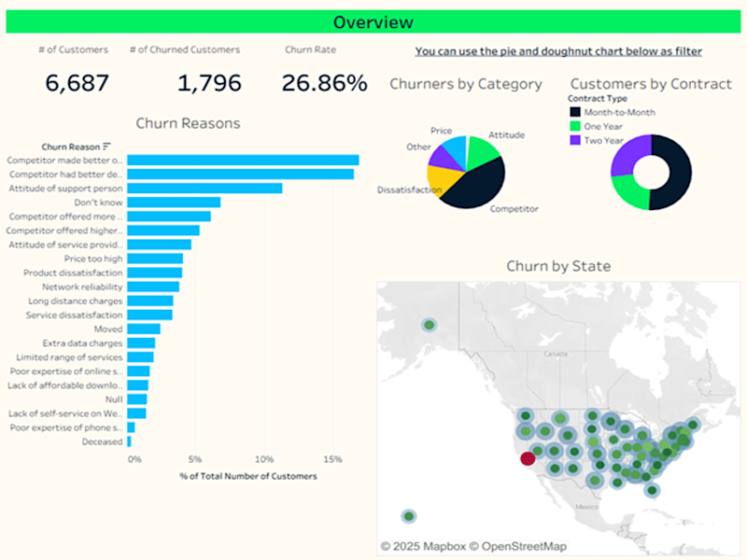Screen dimensions: 747x560
Task: Click the 'Lack of affordable downlo..' label
Action: coord(64,385)
